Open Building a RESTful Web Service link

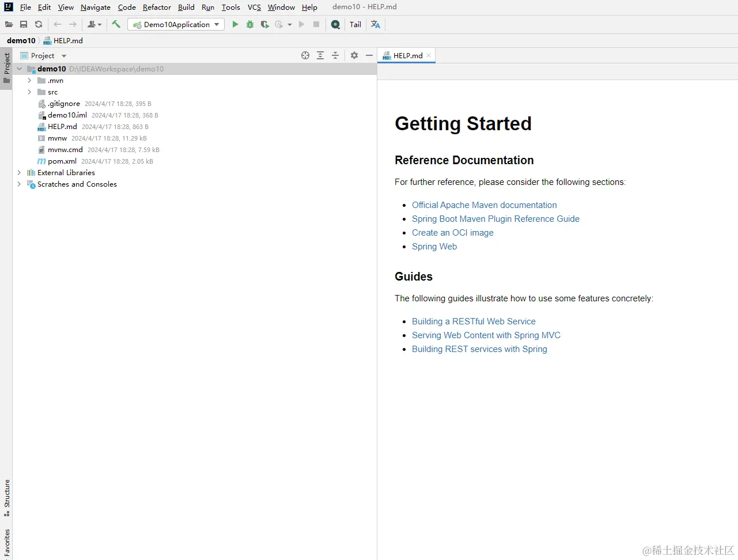[x=474, y=321]
